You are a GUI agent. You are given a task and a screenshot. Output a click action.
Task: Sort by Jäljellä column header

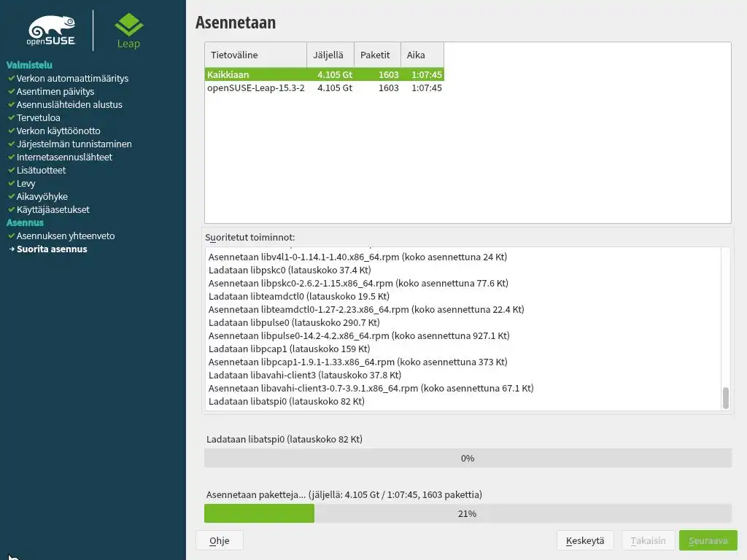(x=330, y=55)
